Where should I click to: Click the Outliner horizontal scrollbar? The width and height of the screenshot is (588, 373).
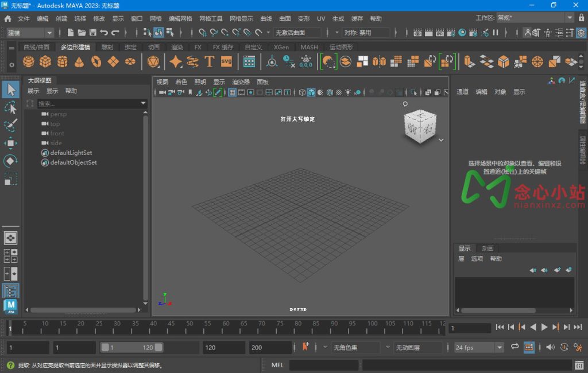(83, 310)
